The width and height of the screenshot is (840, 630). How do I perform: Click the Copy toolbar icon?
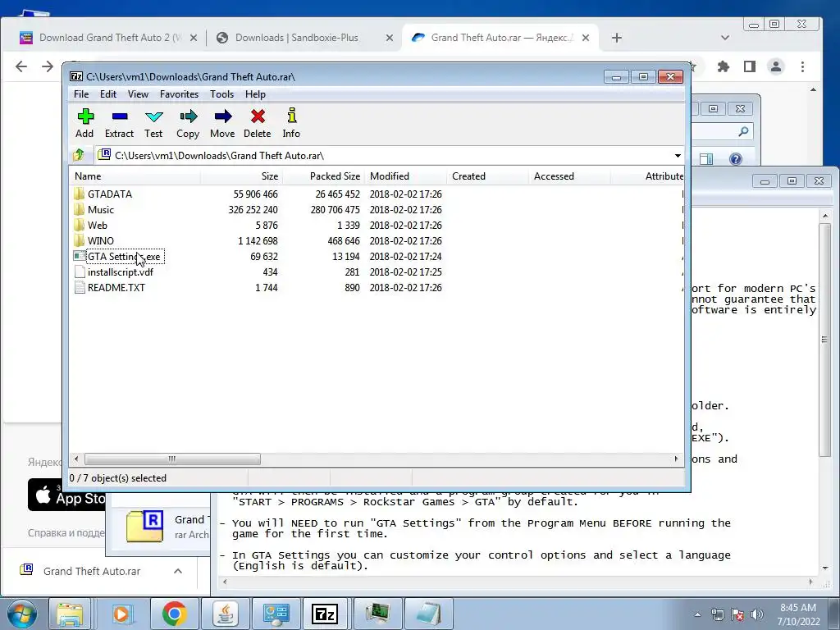(188, 123)
